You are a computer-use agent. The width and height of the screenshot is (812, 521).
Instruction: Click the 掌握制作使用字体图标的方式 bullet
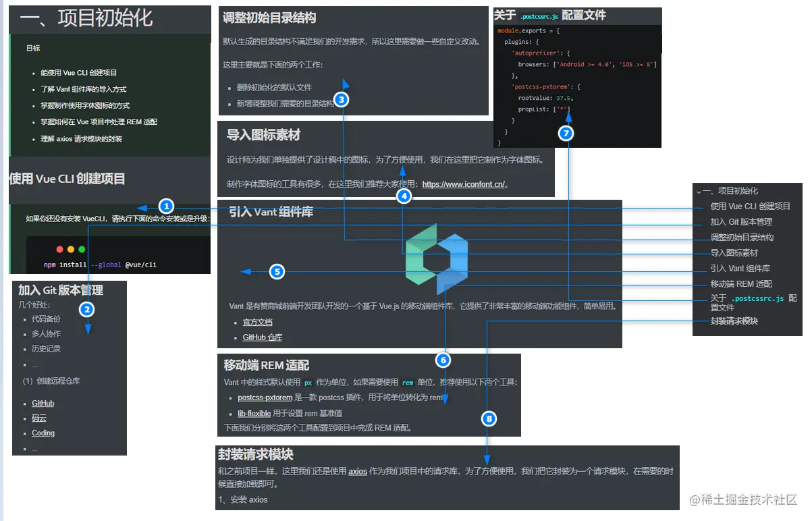click(x=84, y=106)
